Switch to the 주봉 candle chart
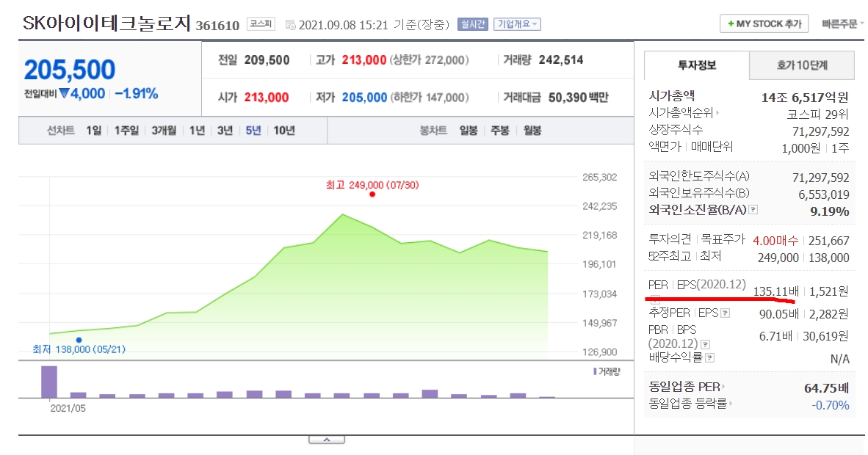 tap(500, 131)
